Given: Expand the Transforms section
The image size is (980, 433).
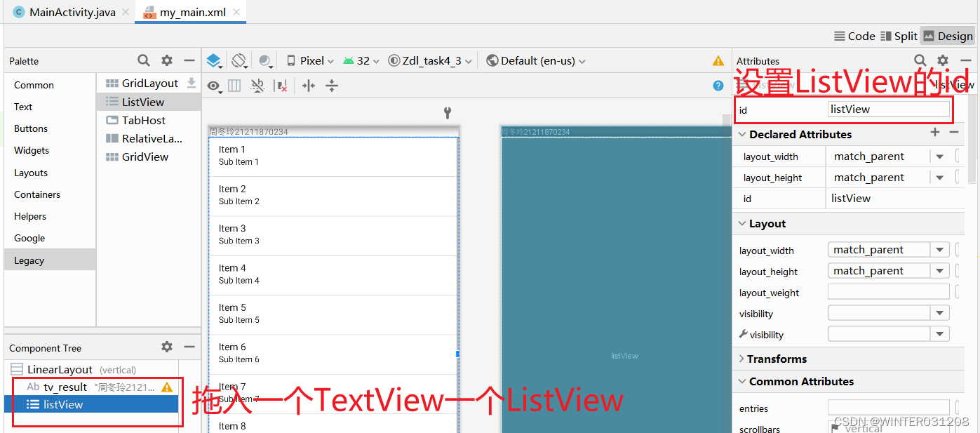Looking at the screenshot, I should click(x=742, y=359).
